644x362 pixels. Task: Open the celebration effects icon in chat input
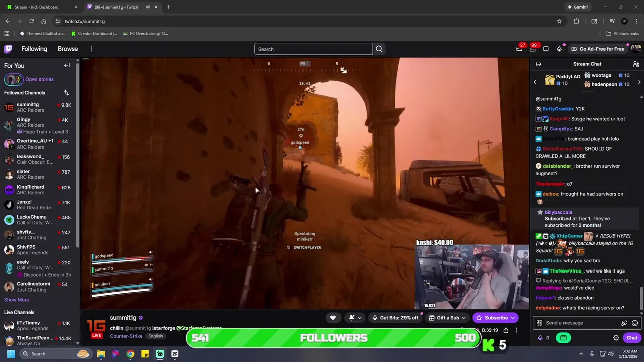pyautogui.click(x=624, y=323)
